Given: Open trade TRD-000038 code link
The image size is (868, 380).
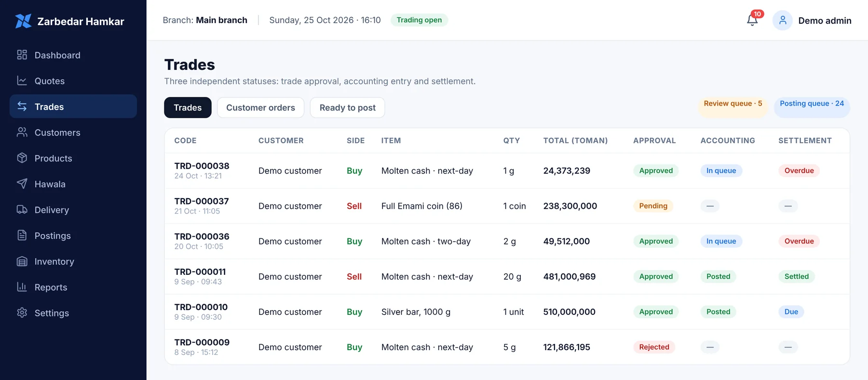Looking at the screenshot, I should coord(202,166).
